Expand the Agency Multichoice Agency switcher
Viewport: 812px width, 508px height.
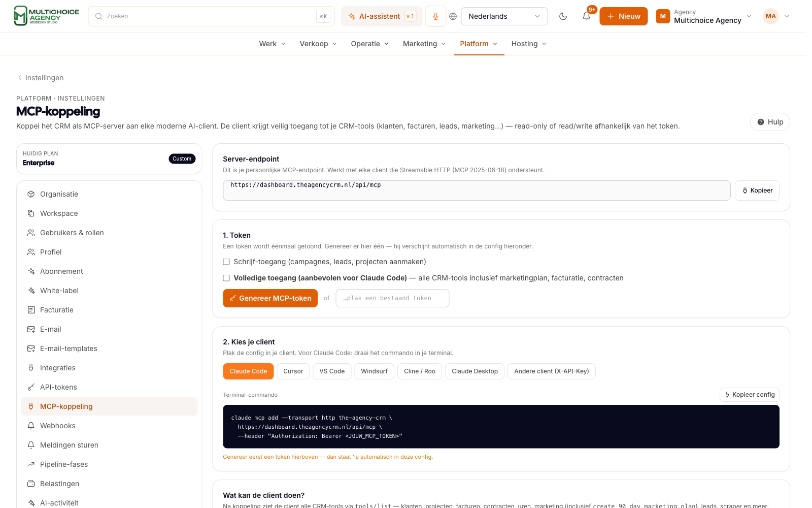pyautogui.click(x=703, y=16)
